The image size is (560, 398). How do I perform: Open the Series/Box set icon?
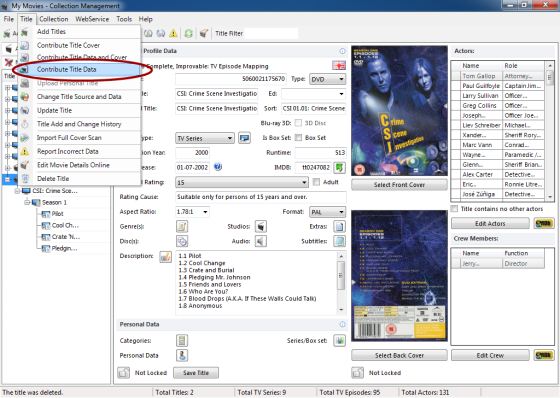[x=339, y=340]
